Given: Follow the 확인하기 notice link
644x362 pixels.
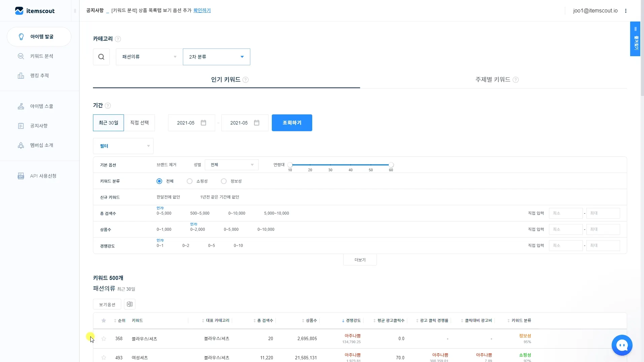Looking at the screenshot, I should 202,10.
